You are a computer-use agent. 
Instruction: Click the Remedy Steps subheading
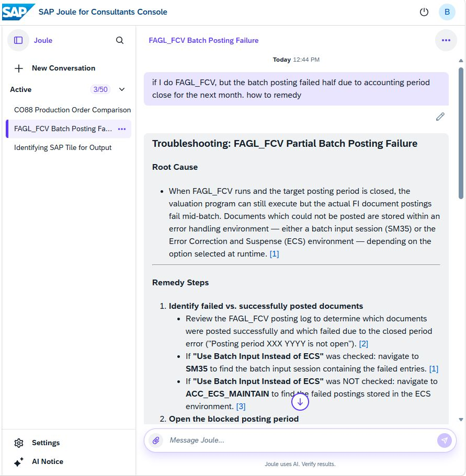tap(180, 282)
